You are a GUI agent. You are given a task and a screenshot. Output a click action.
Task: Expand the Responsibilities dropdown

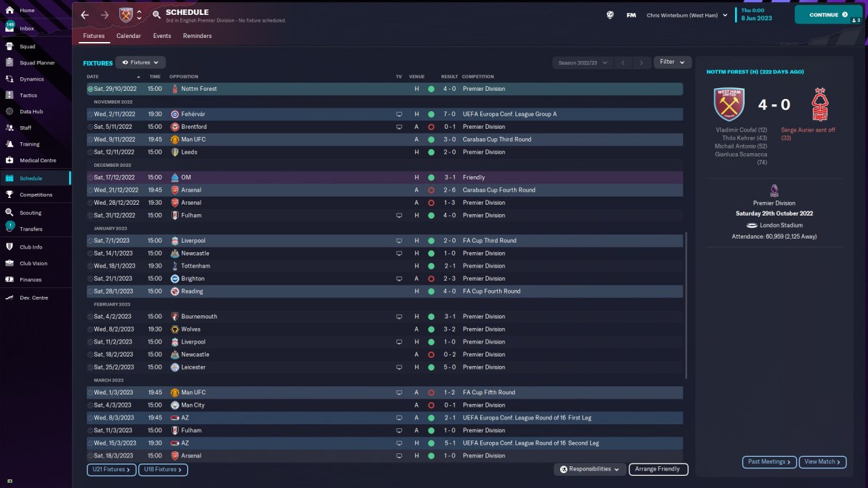589,469
